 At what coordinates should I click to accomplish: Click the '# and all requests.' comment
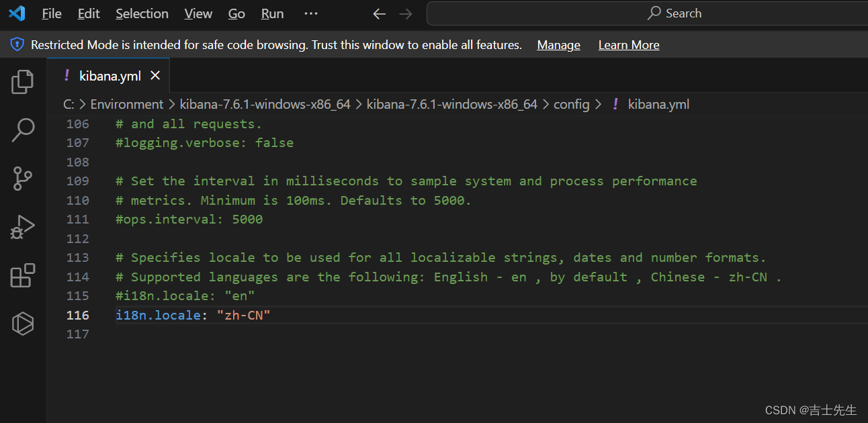tap(189, 124)
